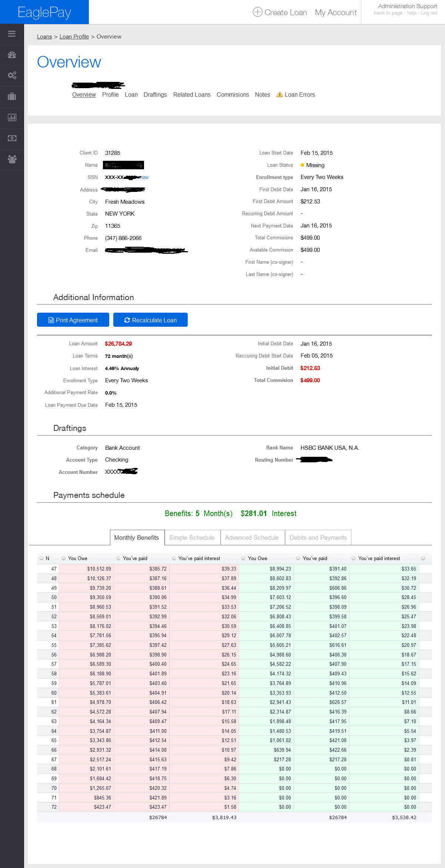Viewport: 445px width, 868px height.
Task: Open the bar chart reports icon
Action: coord(12,118)
